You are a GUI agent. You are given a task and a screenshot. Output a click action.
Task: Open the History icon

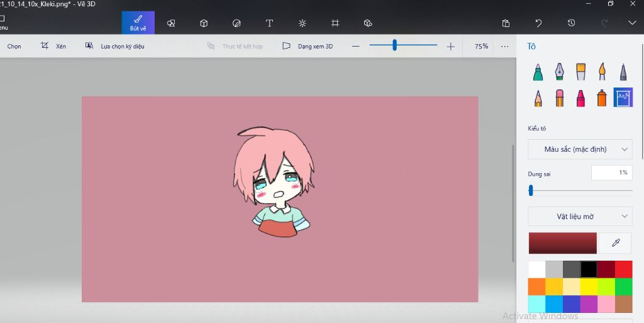(571, 23)
